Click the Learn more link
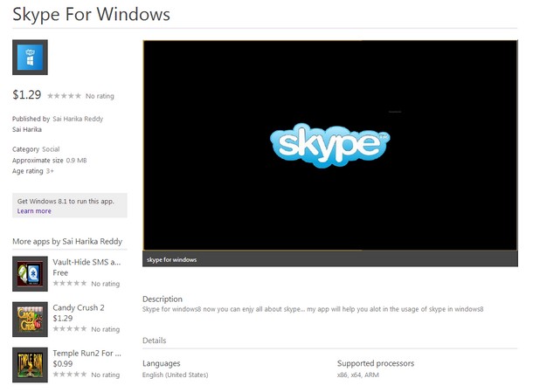The image size is (540, 392). click(34, 211)
